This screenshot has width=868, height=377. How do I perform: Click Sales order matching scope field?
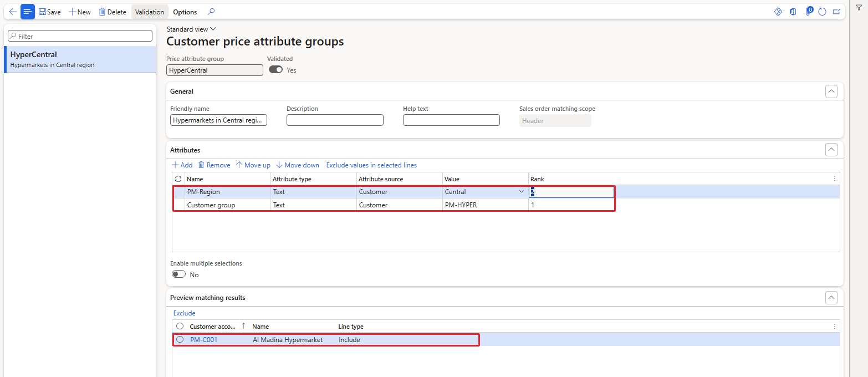[555, 121]
